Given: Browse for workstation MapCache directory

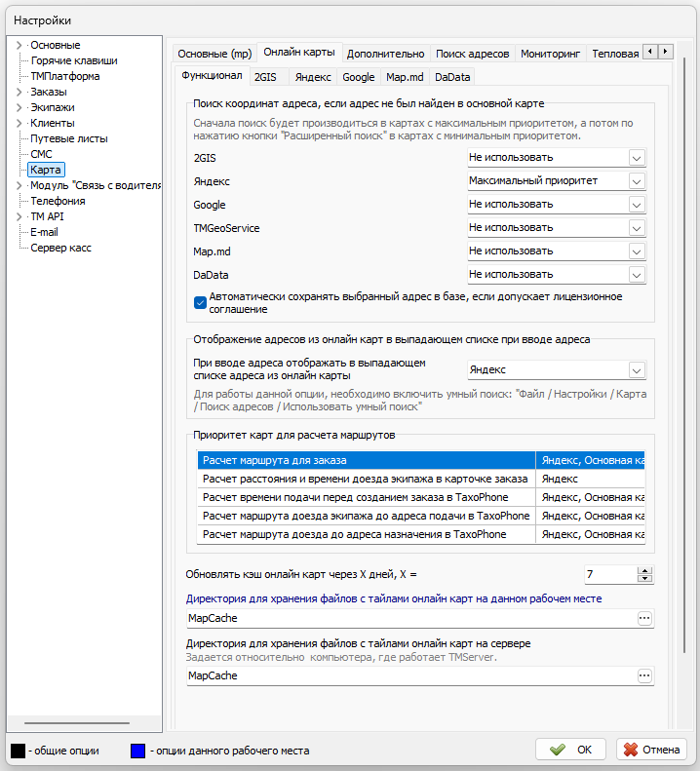Looking at the screenshot, I should pyautogui.click(x=644, y=618).
